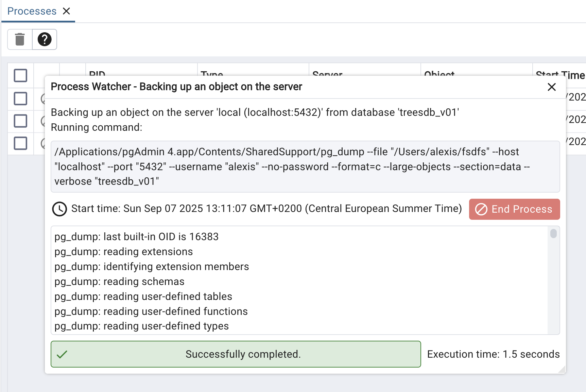Open help via question mark icon

(45, 39)
